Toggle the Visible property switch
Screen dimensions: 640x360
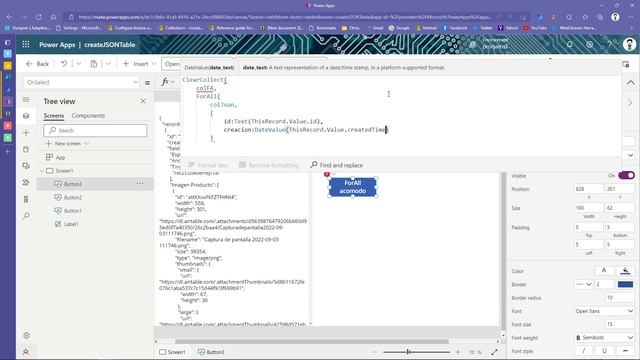point(626,176)
